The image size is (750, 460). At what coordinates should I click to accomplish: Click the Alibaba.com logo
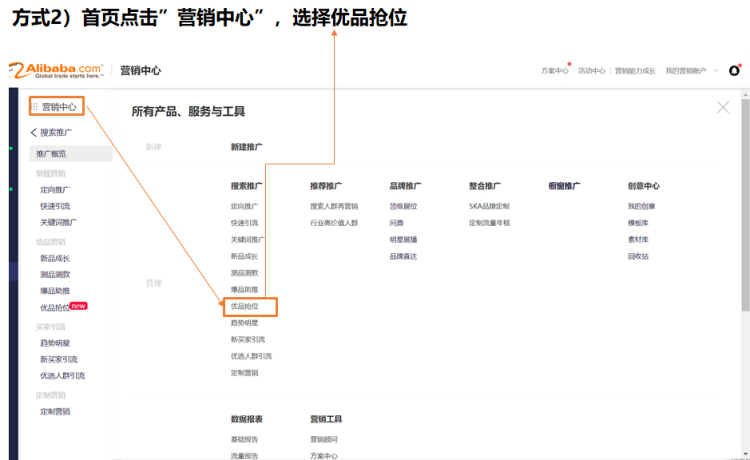click(x=56, y=70)
